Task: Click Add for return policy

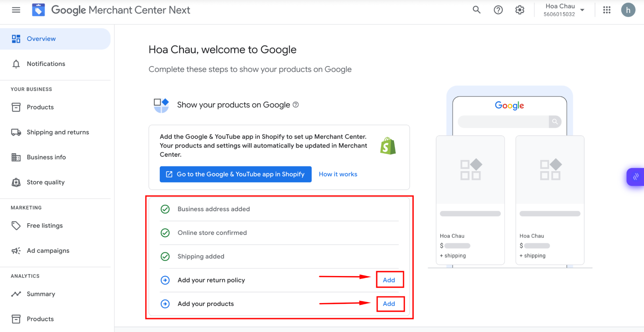Action: click(x=389, y=280)
